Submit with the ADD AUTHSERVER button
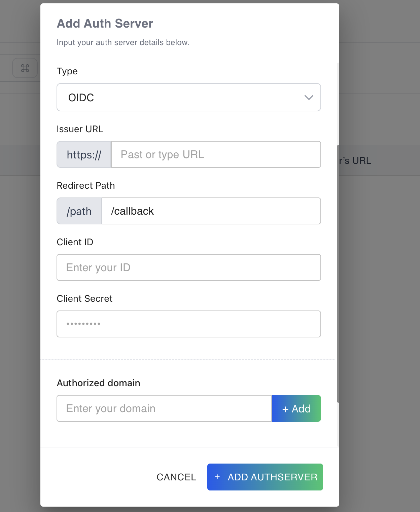 pyautogui.click(x=265, y=477)
